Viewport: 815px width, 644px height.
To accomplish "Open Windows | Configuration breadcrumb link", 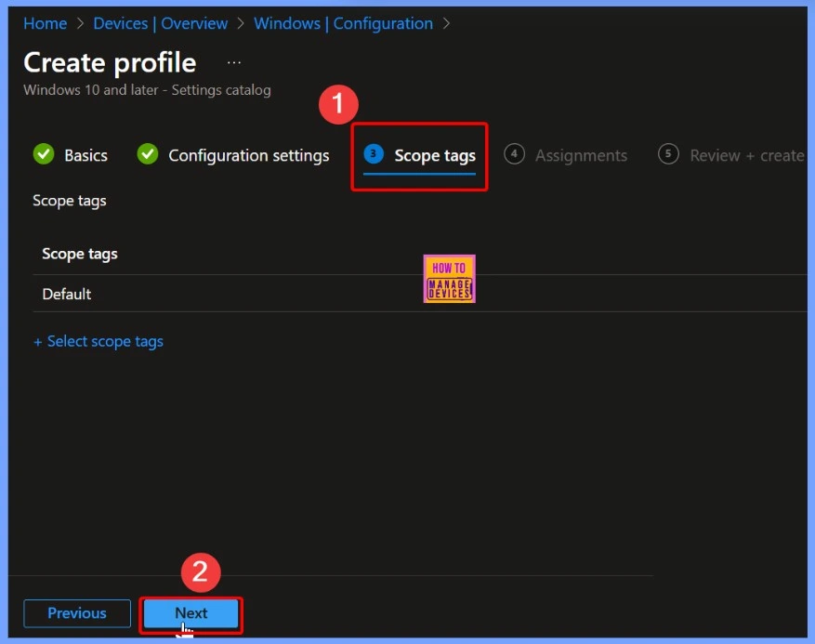I will point(343,23).
